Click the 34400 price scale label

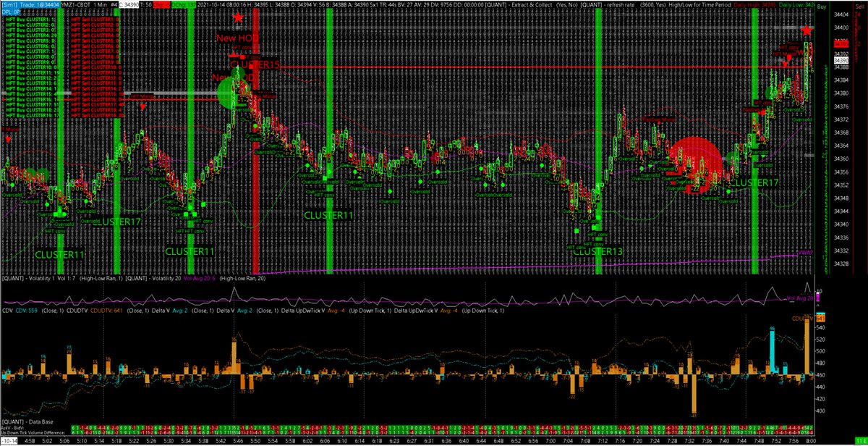[x=841, y=28]
